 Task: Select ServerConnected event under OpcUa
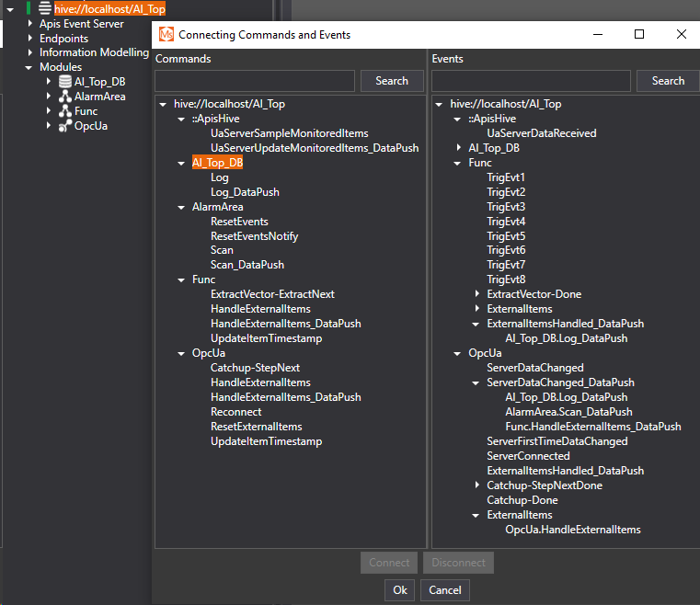pyautogui.click(x=528, y=456)
